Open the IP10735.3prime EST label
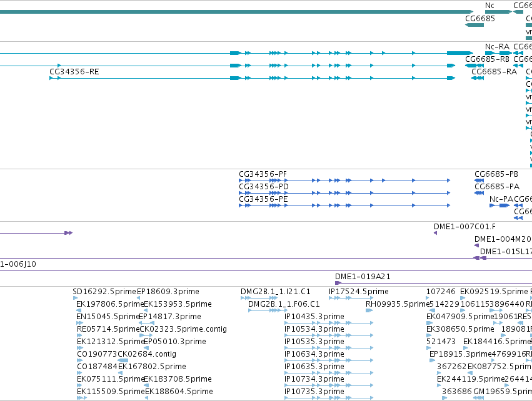532x401 pixels. point(314,392)
